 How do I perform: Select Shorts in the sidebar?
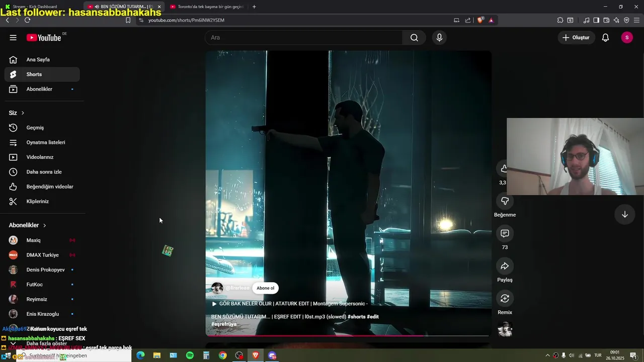[x=42, y=74]
